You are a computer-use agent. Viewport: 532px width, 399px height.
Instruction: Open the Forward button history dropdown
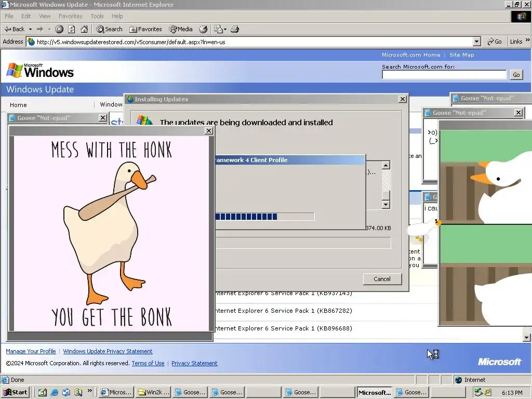point(49,29)
